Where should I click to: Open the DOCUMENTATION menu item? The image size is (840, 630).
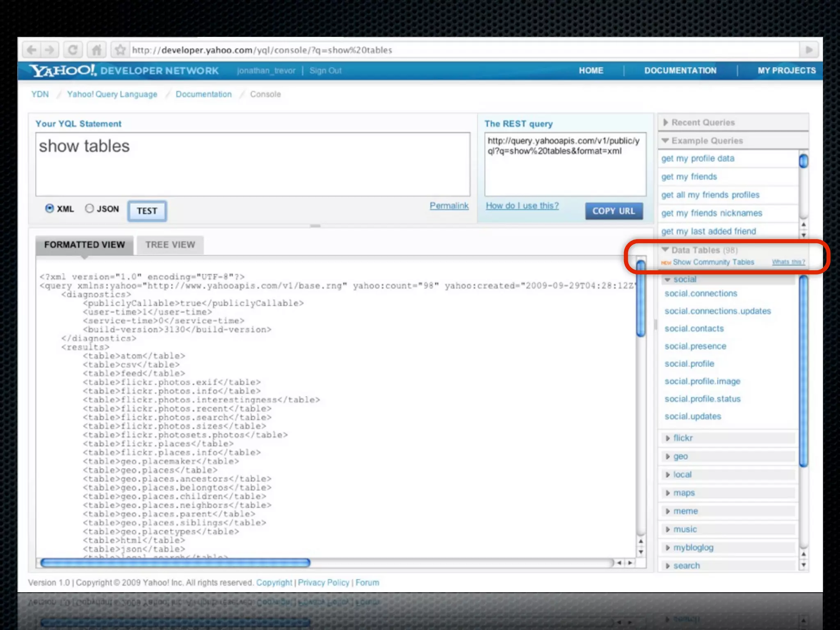tap(680, 71)
